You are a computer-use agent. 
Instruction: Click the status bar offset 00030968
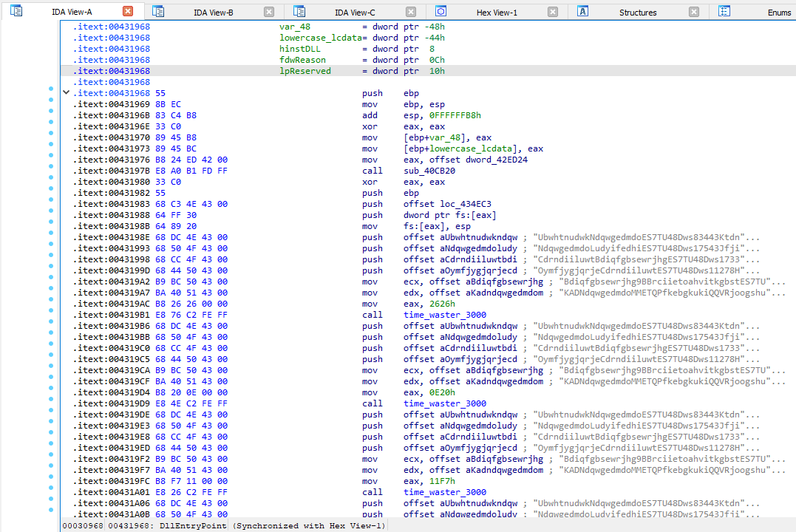point(83,526)
